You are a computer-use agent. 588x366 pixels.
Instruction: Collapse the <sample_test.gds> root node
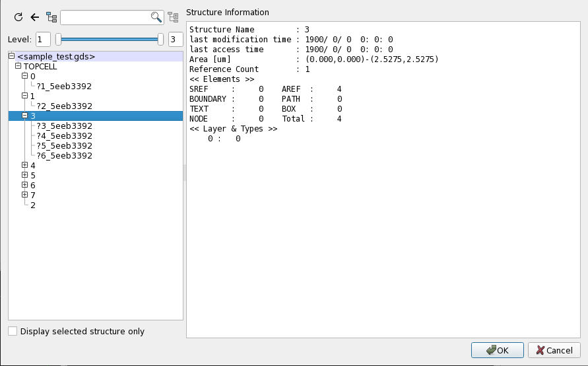click(12, 56)
